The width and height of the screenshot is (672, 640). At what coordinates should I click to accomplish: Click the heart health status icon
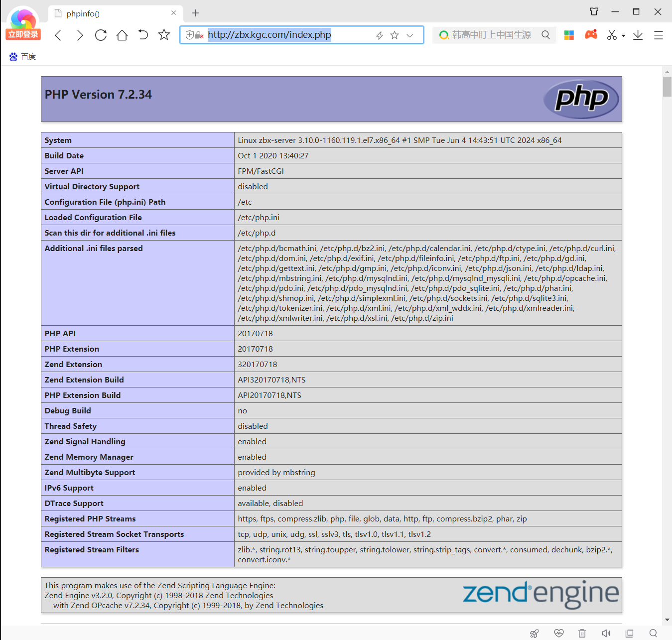tap(559, 633)
